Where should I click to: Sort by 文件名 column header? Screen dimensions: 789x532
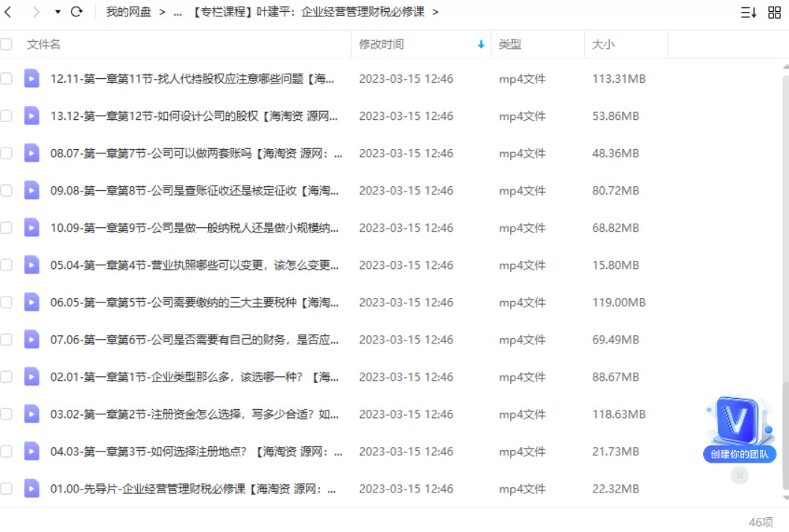43,44
